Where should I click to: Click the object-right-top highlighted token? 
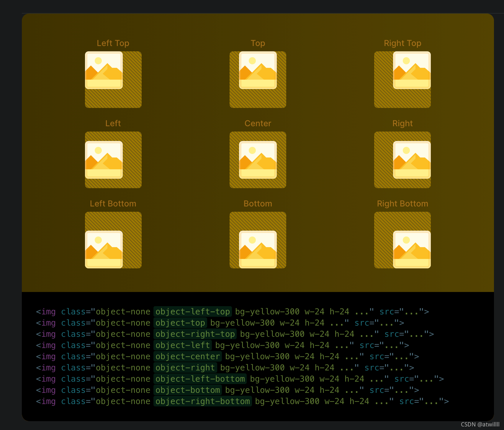(x=195, y=334)
